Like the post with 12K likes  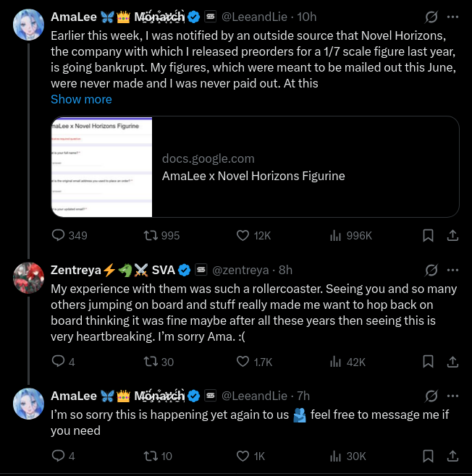[253, 235]
